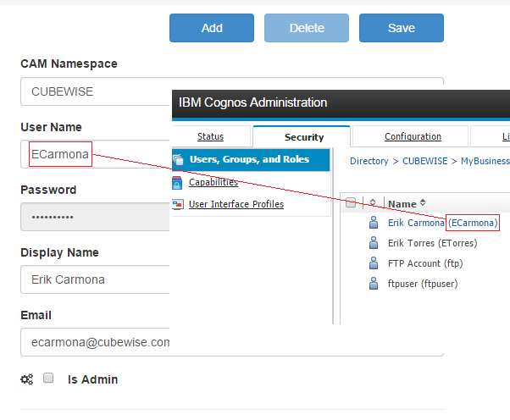The width and height of the screenshot is (510, 420).
Task: Click the Save button
Action: (x=402, y=28)
